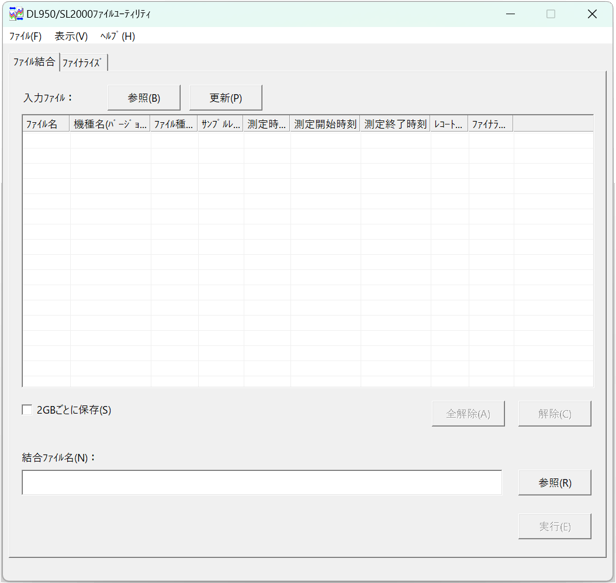Enable the 2GBごとに保存(S) checkbox

pos(27,410)
